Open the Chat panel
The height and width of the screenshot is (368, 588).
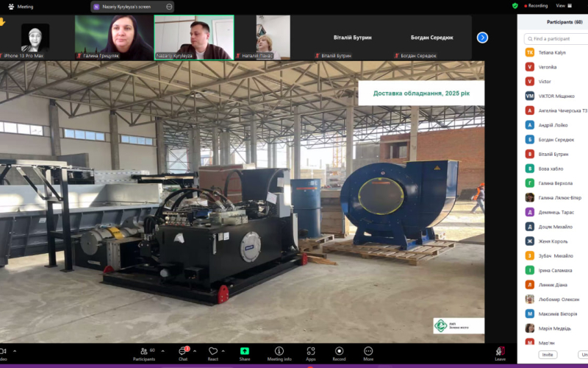click(183, 354)
